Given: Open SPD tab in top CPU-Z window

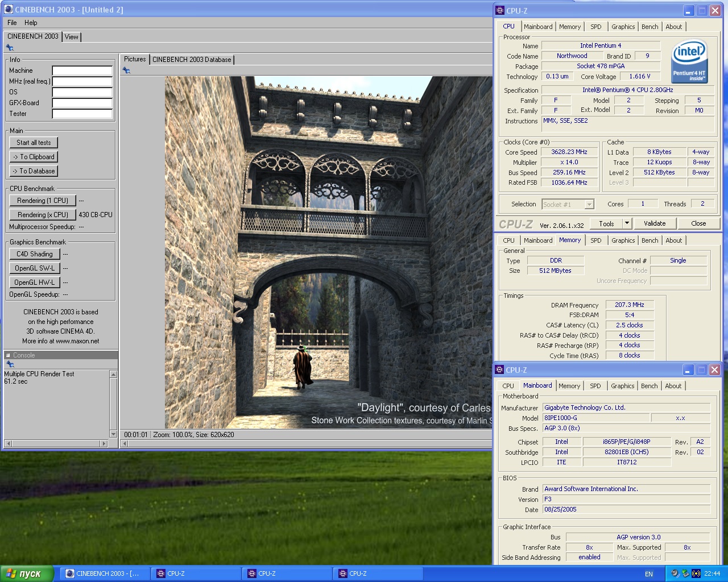Looking at the screenshot, I should click(x=595, y=27).
